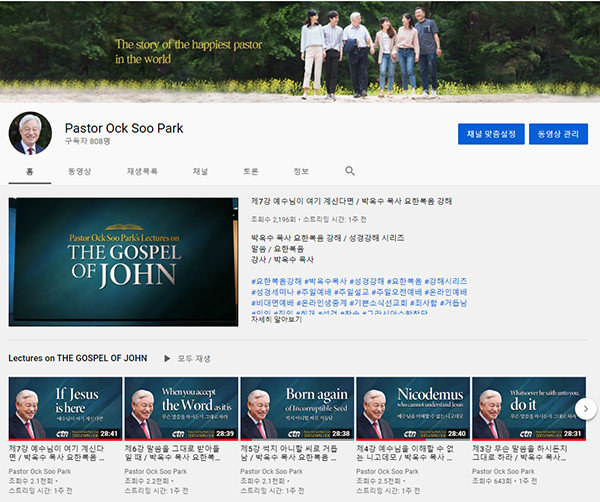The height and width of the screenshot is (502, 600).
Task: Open the 'If Jesus is here' thumbnail
Action: (x=65, y=408)
